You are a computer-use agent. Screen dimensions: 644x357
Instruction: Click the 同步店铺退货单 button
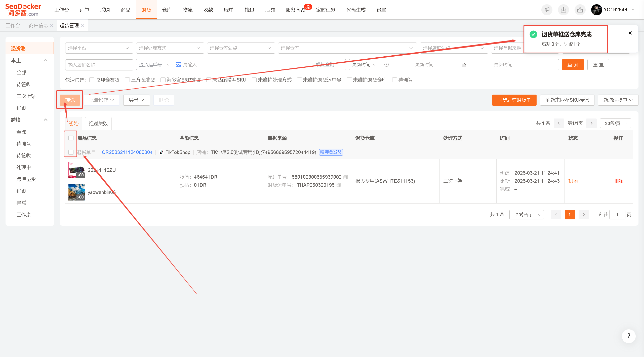514,100
